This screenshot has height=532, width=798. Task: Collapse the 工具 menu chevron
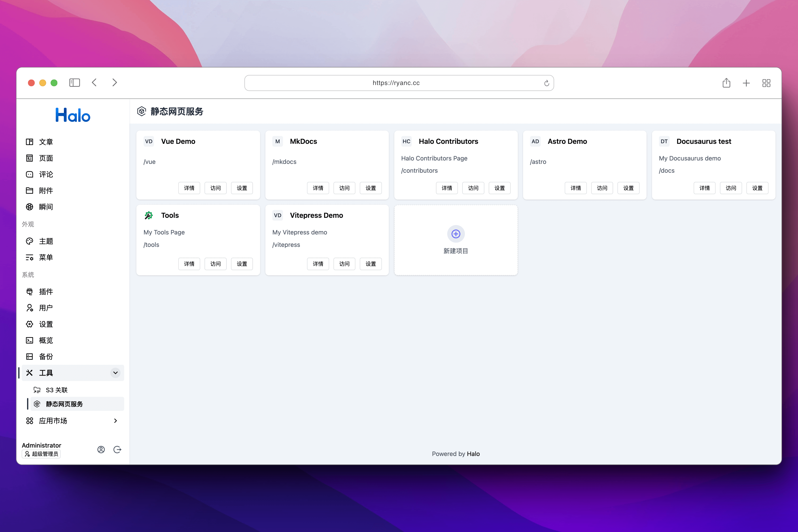(115, 373)
